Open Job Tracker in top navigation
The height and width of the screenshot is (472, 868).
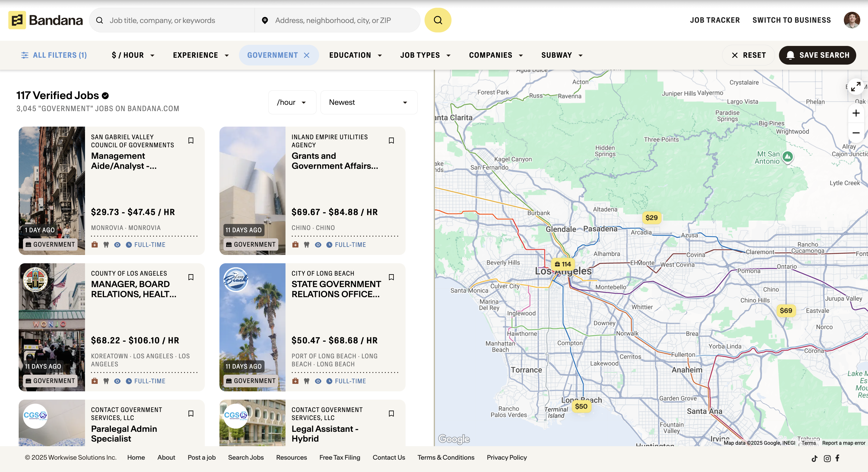(715, 20)
